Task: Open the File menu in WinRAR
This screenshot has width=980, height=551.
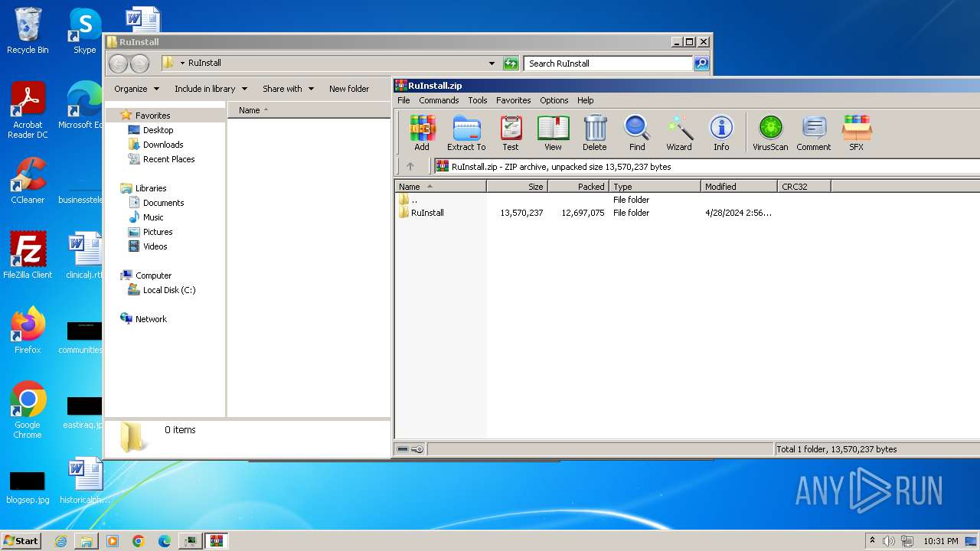Action: click(403, 100)
